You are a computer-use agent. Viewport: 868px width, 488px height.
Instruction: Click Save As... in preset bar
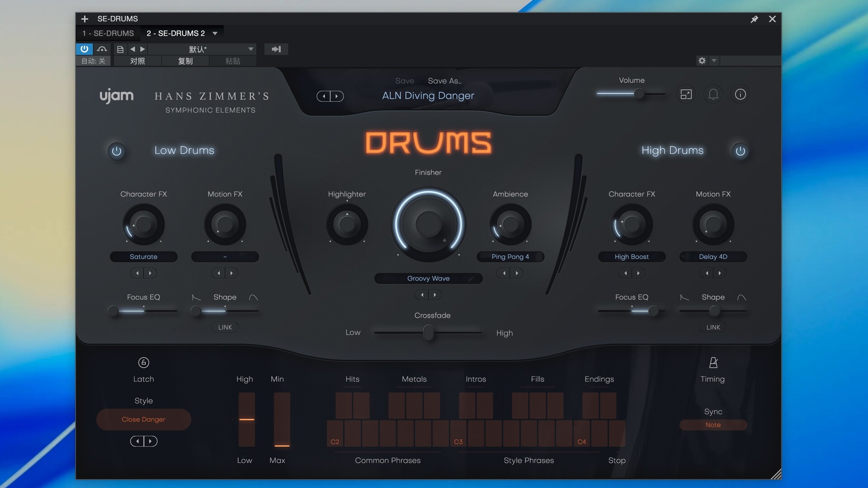coord(445,81)
